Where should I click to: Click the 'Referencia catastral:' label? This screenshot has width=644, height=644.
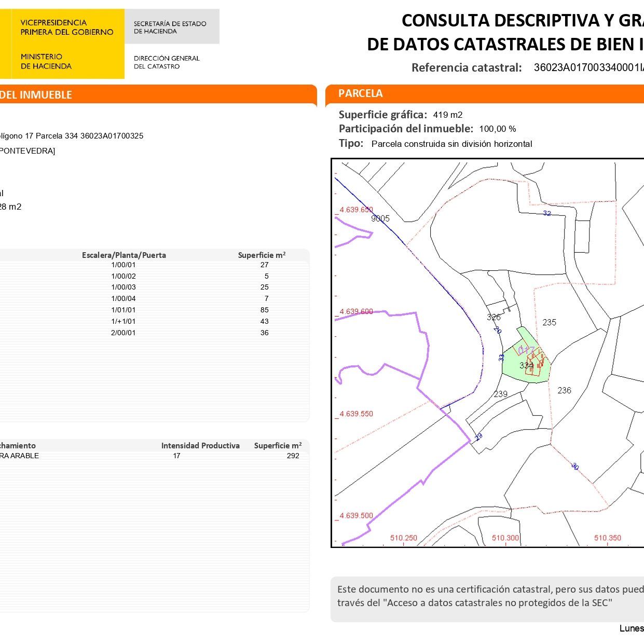tap(467, 67)
